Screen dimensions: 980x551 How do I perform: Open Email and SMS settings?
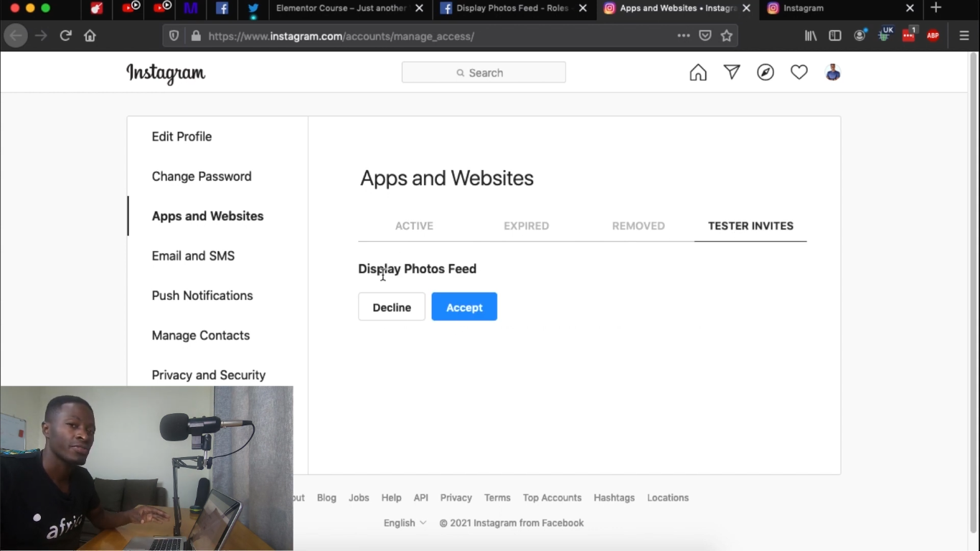193,256
